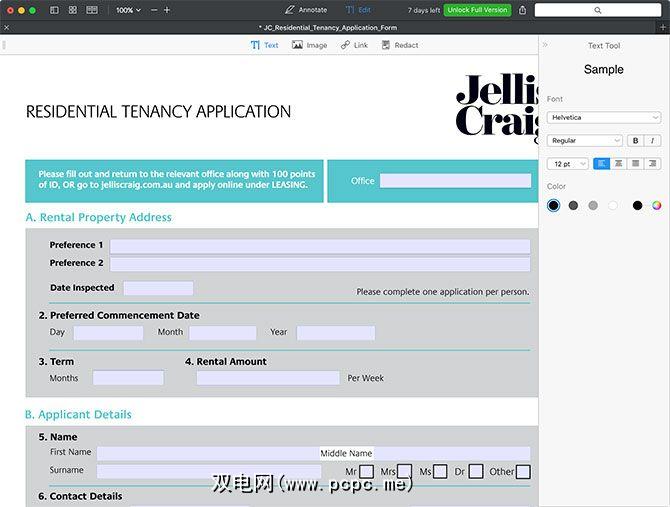Expand the Regular font style dropdown

pyautogui.click(x=585, y=141)
